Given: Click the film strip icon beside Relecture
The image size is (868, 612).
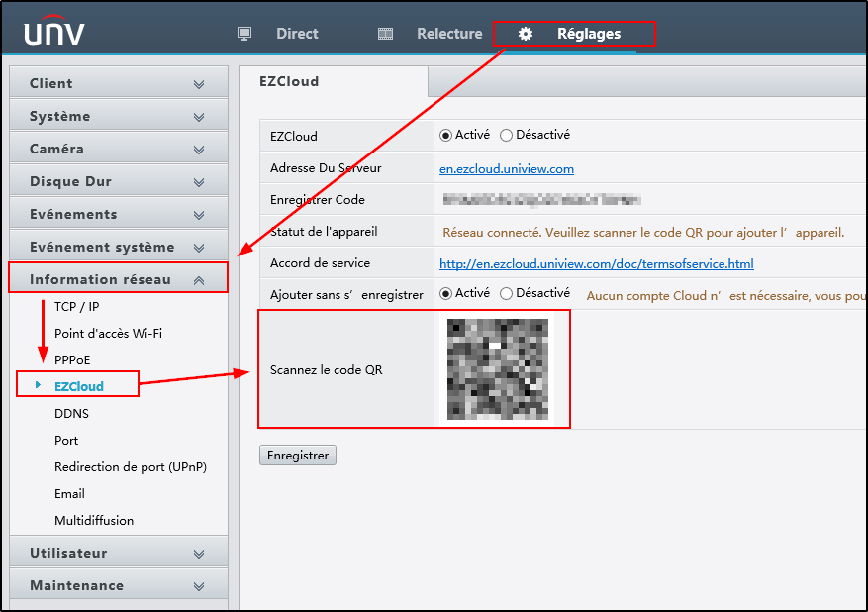Looking at the screenshot, I should (385, 34).
